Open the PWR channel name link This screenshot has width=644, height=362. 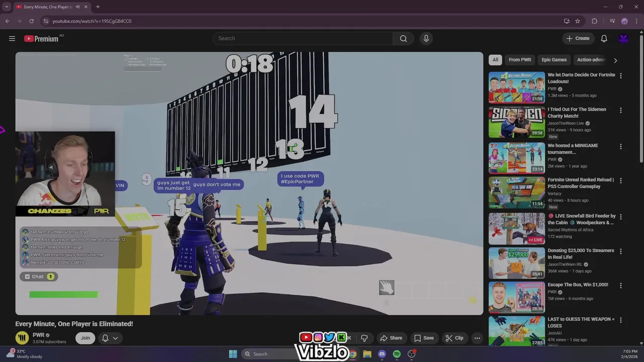pos(38,335)
